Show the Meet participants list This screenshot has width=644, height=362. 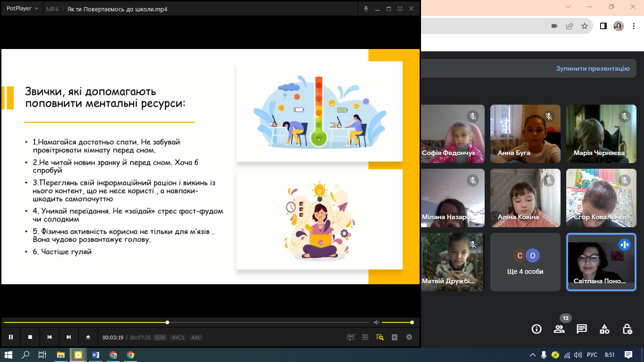(x=559, y=329)
